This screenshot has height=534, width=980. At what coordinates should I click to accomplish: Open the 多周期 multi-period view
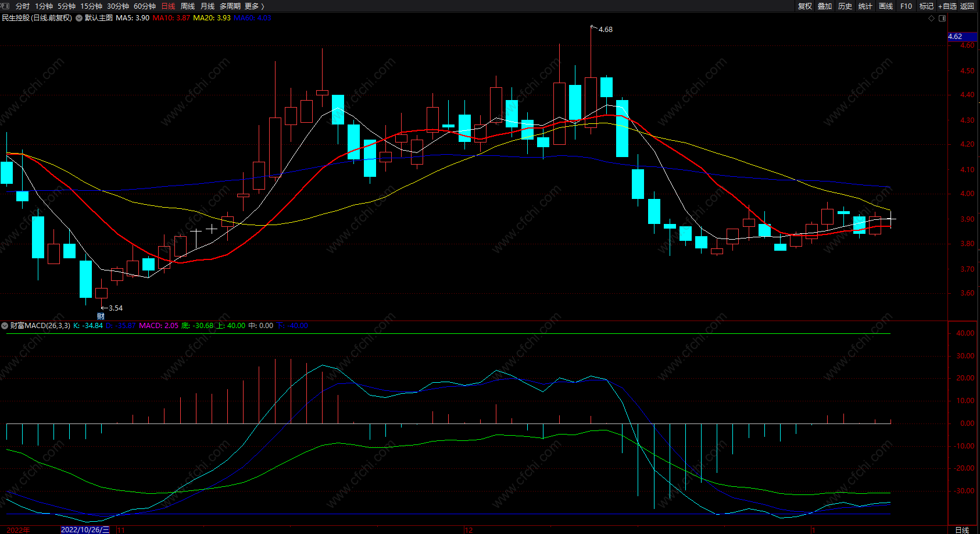pos(230,6)
